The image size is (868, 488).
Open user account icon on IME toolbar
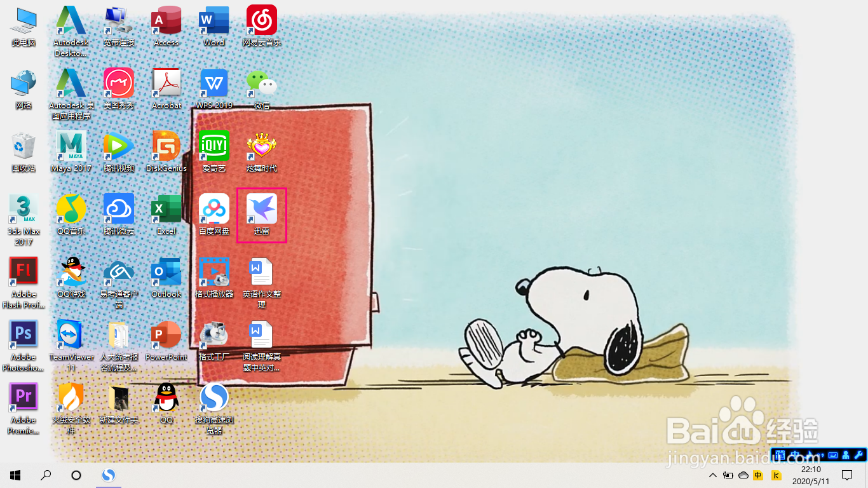click(x=846, y=455)
